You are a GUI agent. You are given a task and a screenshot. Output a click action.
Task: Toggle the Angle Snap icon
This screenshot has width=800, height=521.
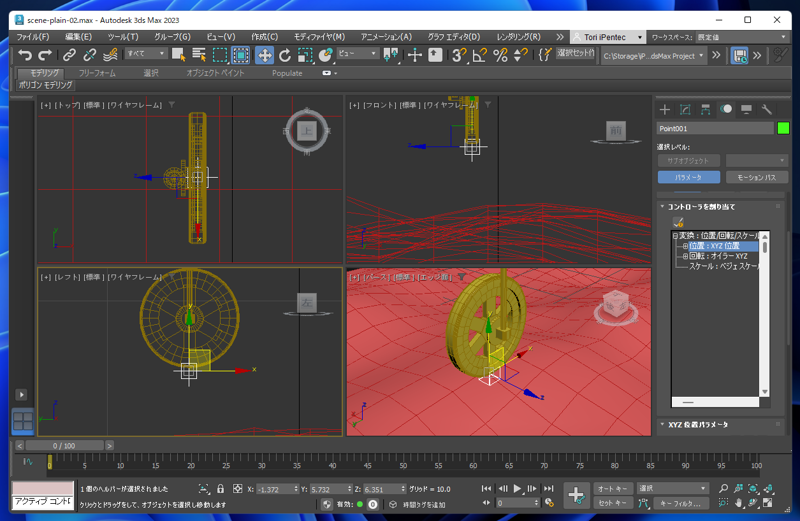(x=480, y=55)
